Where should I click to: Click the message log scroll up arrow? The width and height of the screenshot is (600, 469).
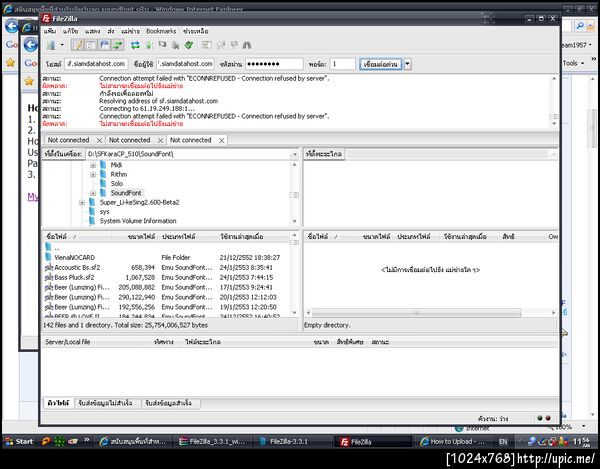tap(554, 78)
